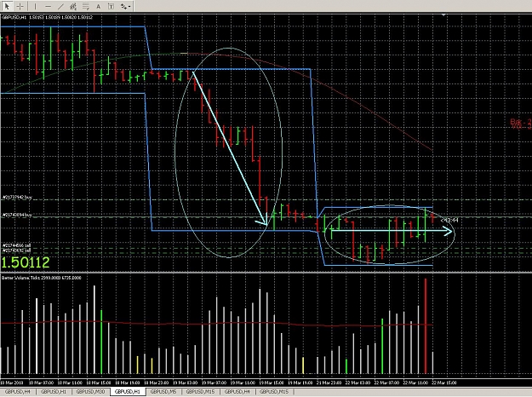
Task: Click the bright green volume bar near 18 Mar 15:00
Action: pos(101,342)
